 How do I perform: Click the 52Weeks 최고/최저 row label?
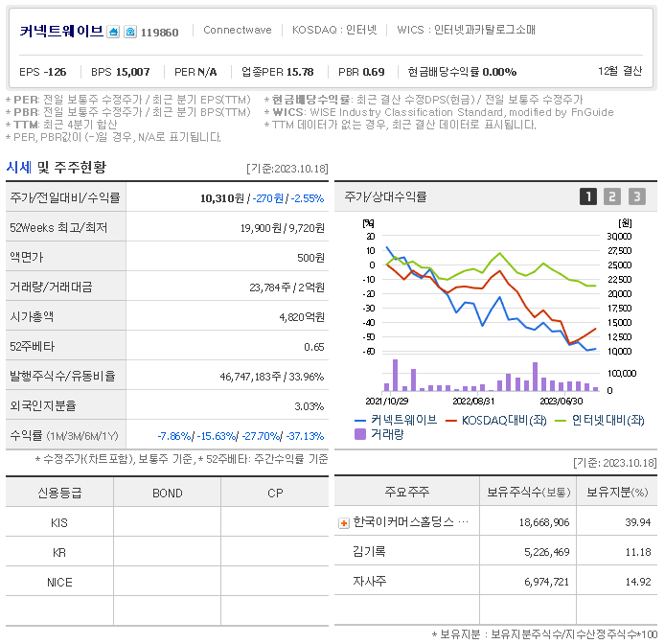pos(58,228)
